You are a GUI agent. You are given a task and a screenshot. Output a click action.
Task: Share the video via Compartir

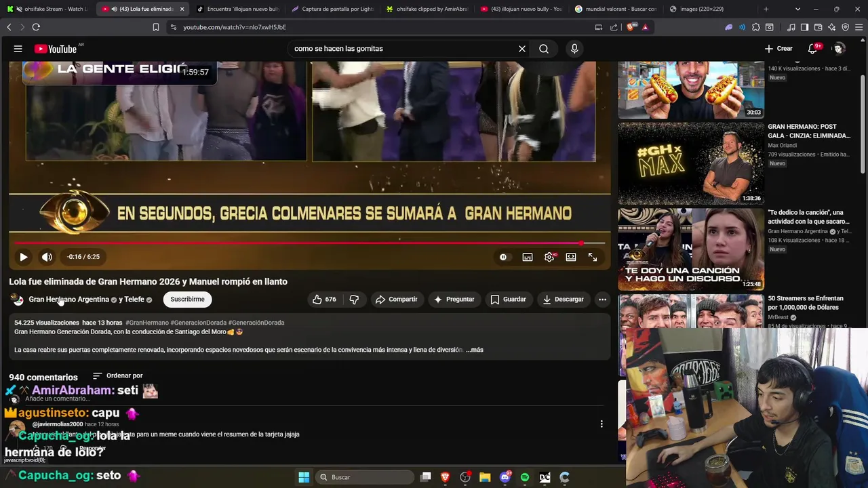[397, 299]
